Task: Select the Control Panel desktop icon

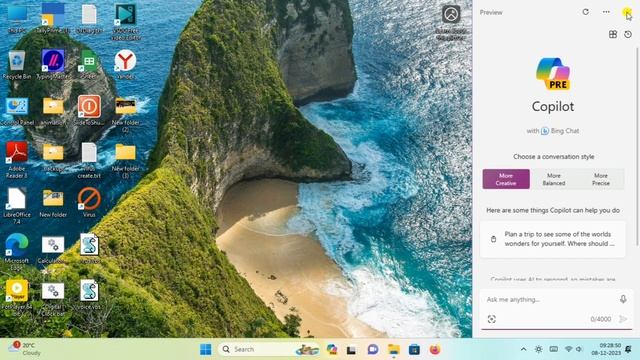Action: click(x=17, y=111)
